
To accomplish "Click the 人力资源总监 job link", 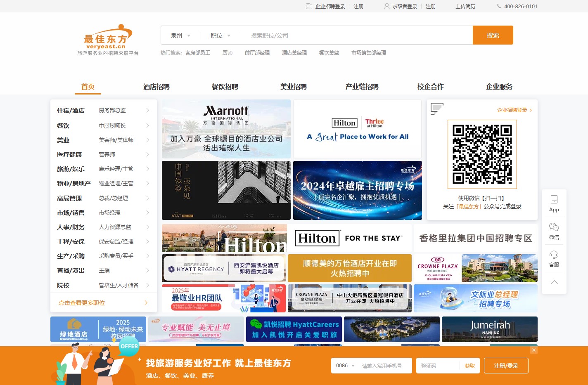I will click(x=115, y=227).
